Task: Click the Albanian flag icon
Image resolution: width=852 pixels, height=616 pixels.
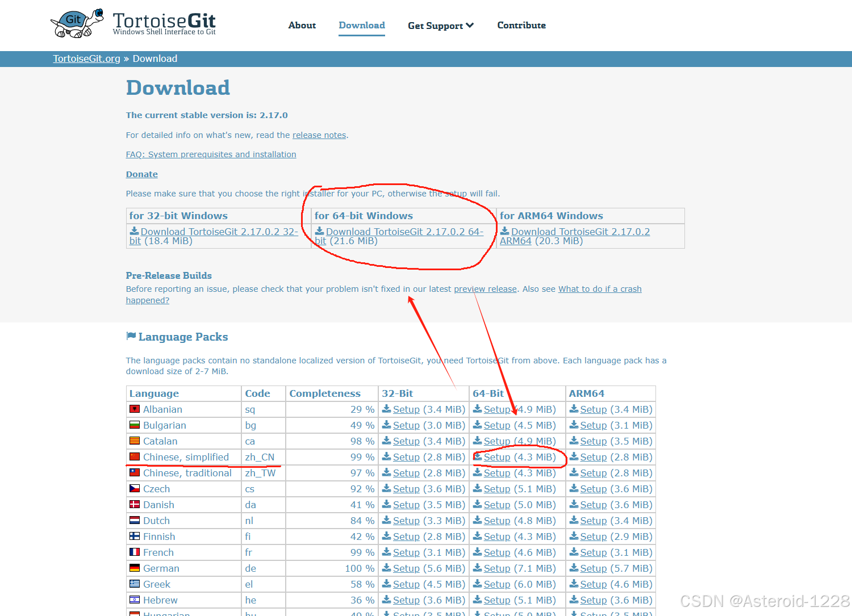Action: click(135, 409)
